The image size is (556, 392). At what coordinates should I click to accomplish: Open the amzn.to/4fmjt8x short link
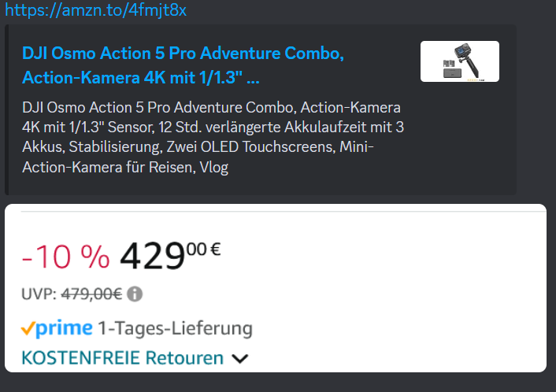[95, 10]
